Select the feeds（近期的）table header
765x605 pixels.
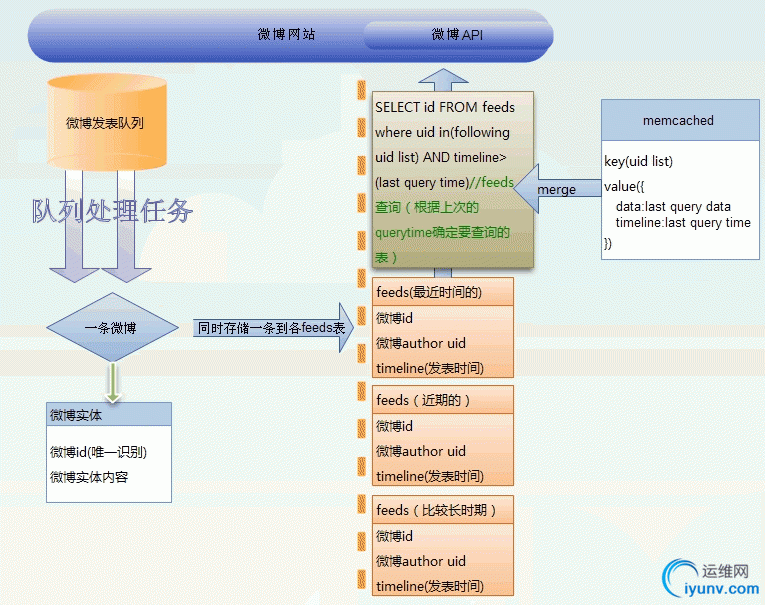click(x=443, y=400)
